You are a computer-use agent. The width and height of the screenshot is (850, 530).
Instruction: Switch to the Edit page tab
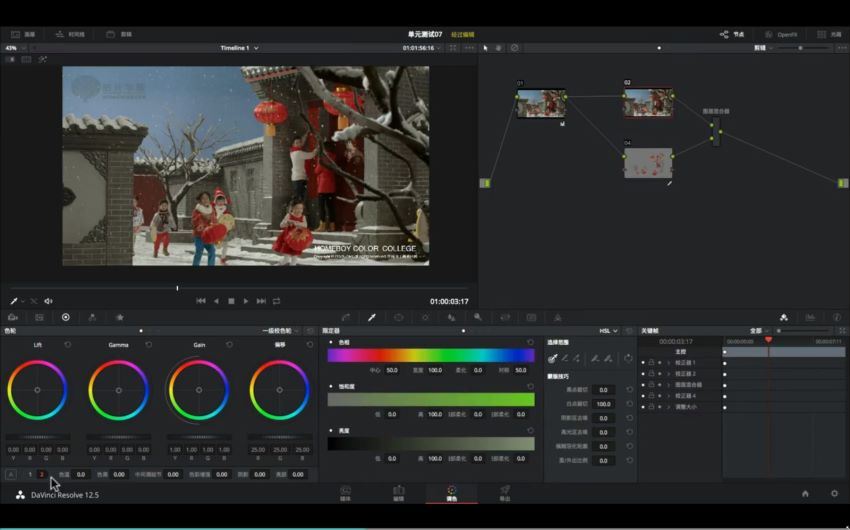point(398,493)
